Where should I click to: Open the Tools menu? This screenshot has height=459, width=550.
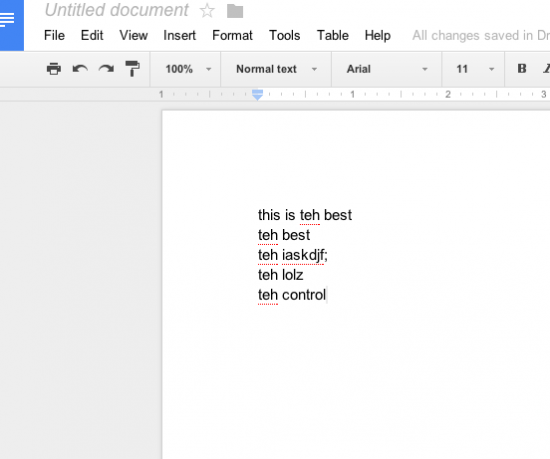(x=284, y=35)
